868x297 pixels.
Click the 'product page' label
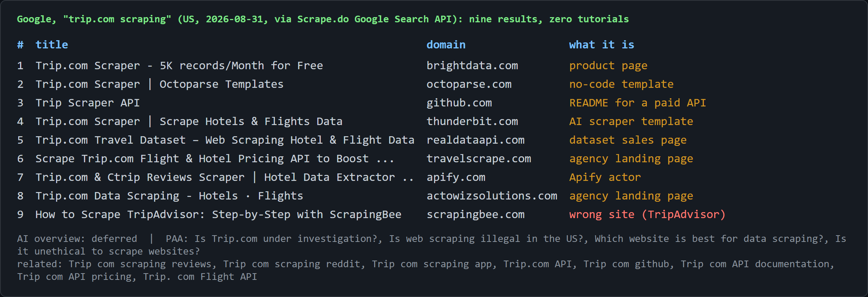(608, 66)
